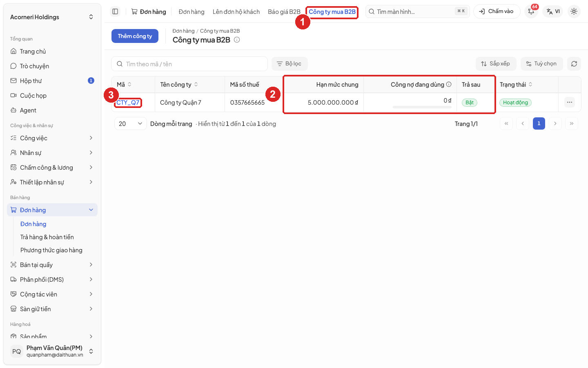588x368 pixels.
Task: Expand Chấm công & lương group
Action: [x=52, y=168]
